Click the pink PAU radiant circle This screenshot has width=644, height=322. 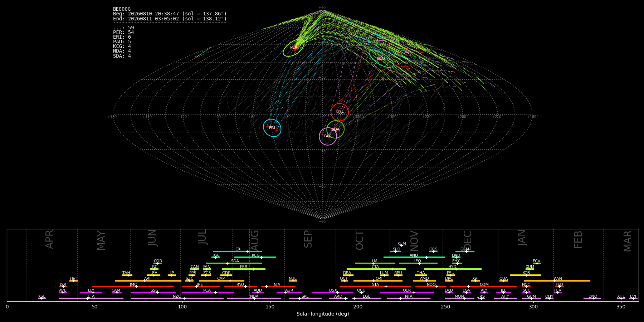point(328,136)
